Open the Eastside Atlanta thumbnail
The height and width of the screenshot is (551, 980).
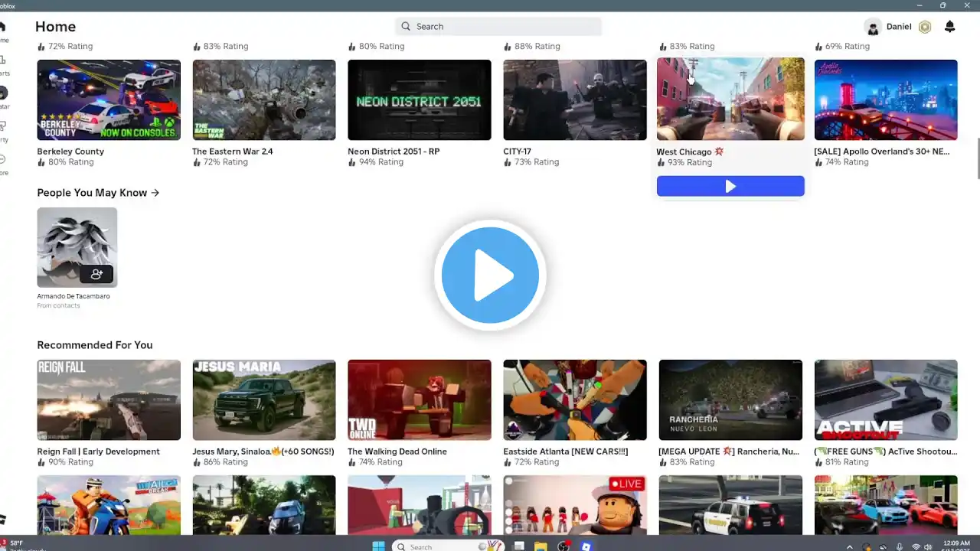(x=575, y=400)
